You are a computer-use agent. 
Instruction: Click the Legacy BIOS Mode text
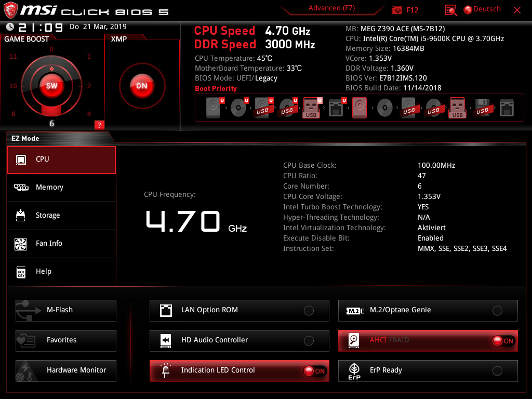(266, 78)
